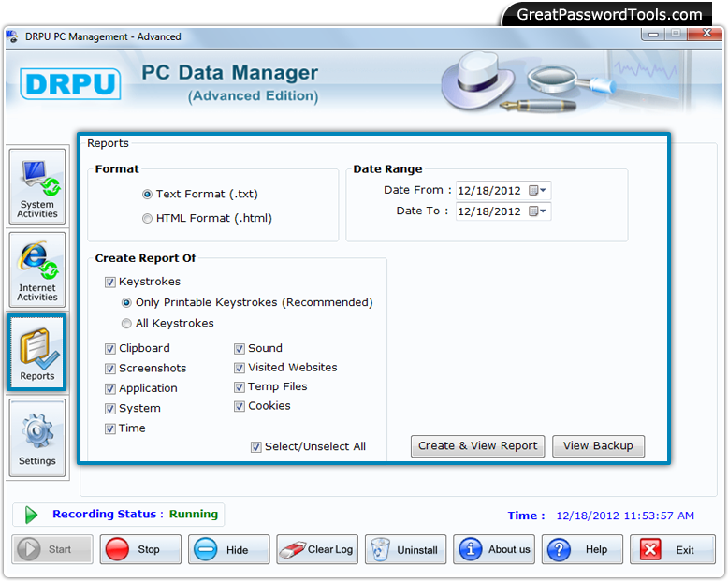The width and height of the screenshot is (728, 581).
Task: Click the red Exit button
Action: click(x=672, y=549)
